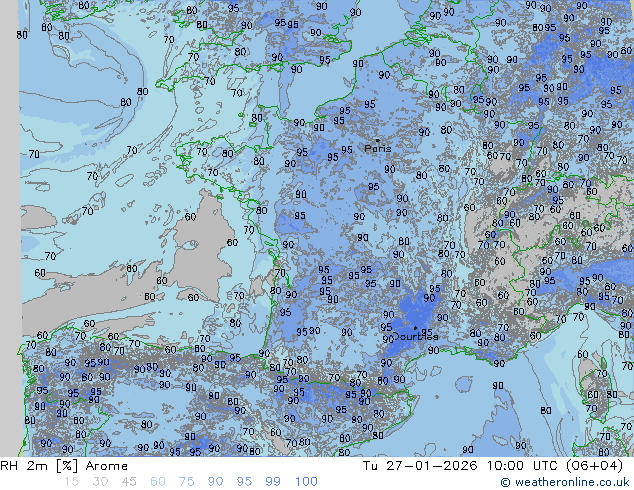
Task: Click legend value 99
Action: click(x=273, y=482)
